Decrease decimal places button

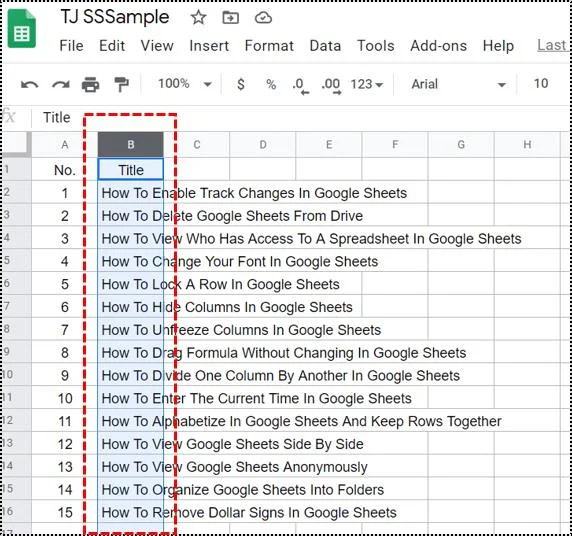tap(301, 86)
